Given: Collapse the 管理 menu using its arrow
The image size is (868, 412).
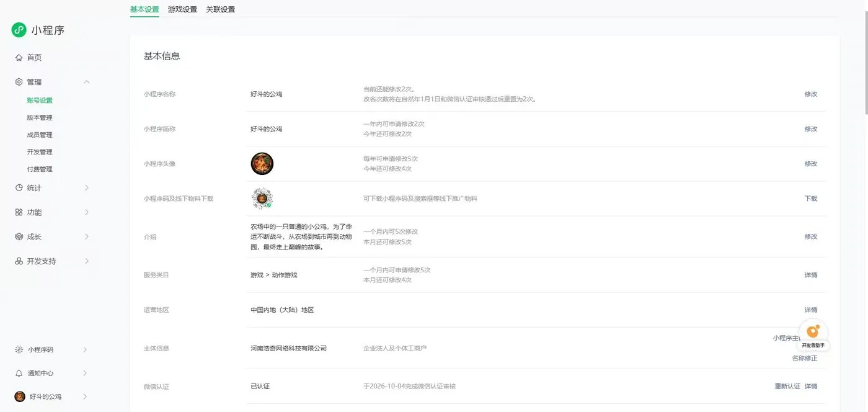Looking at the screenshot, I should click(x=87, y=82).
